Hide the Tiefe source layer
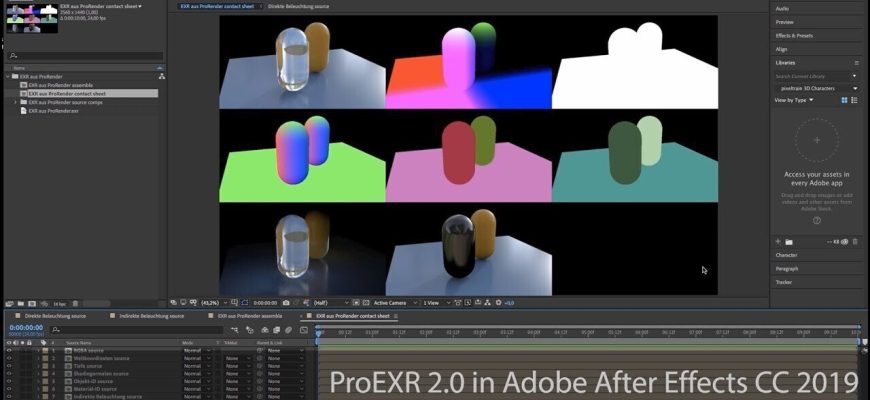Viewport: 870px width, 400px height. tap(9, 366)
